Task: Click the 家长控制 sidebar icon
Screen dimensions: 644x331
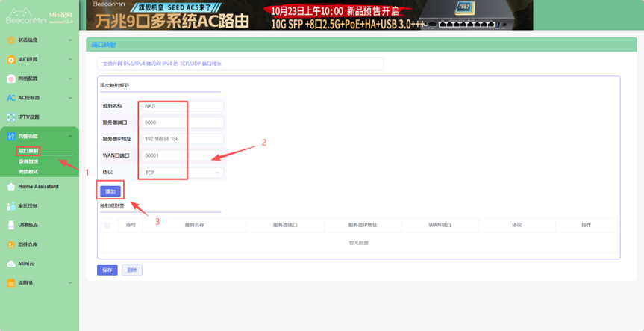Action: click(10, 205)
